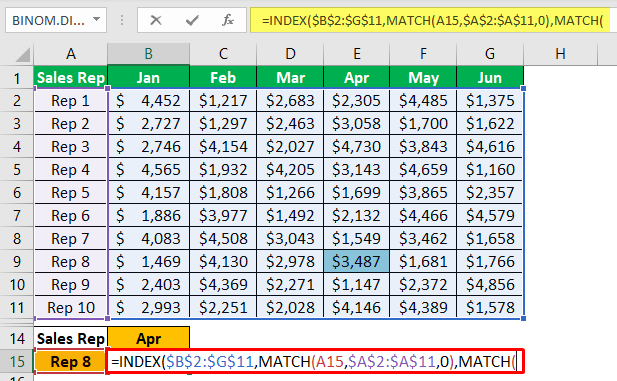Select row 11 header
Viewport: 617px width, 381px height.
click(17, 308)
